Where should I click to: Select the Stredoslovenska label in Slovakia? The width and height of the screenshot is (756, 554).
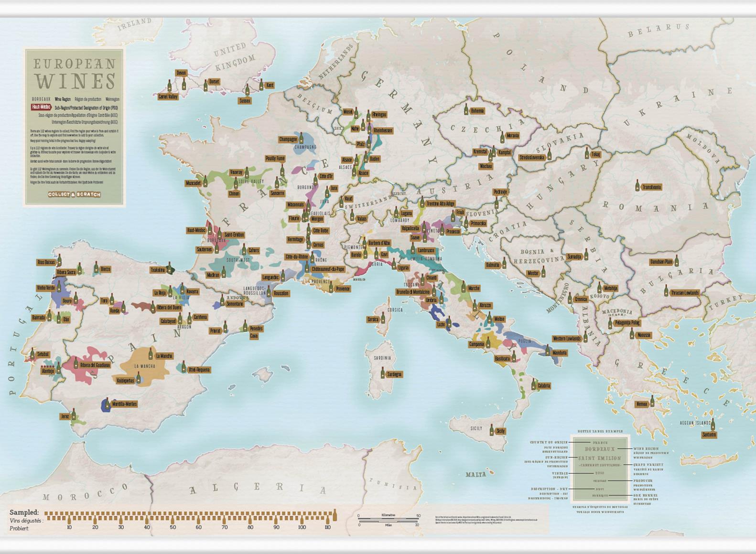pos(532,157)
